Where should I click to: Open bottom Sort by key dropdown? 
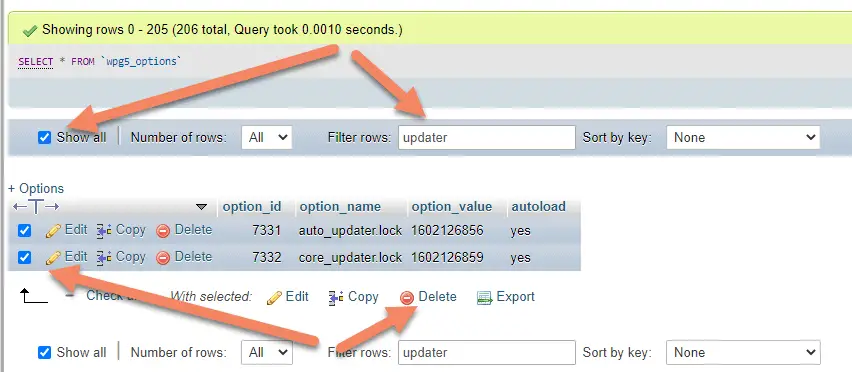click(x=743, y=352)
